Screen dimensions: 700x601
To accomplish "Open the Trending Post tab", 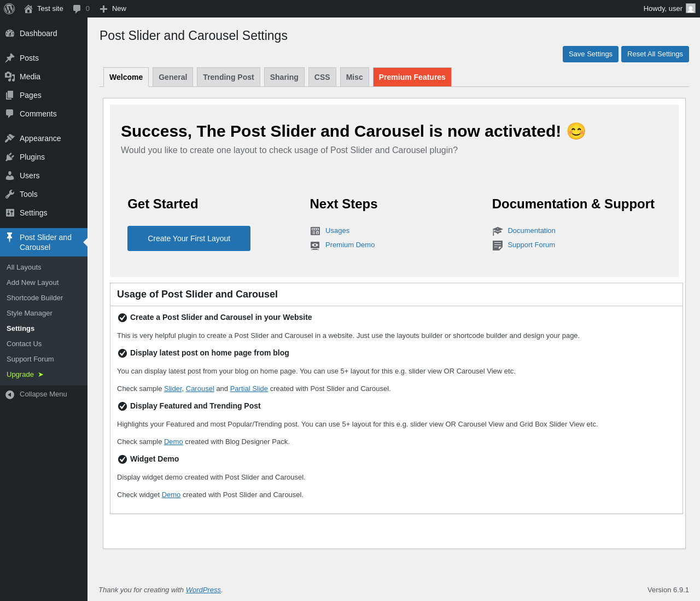I will click(x=229, y=77).
